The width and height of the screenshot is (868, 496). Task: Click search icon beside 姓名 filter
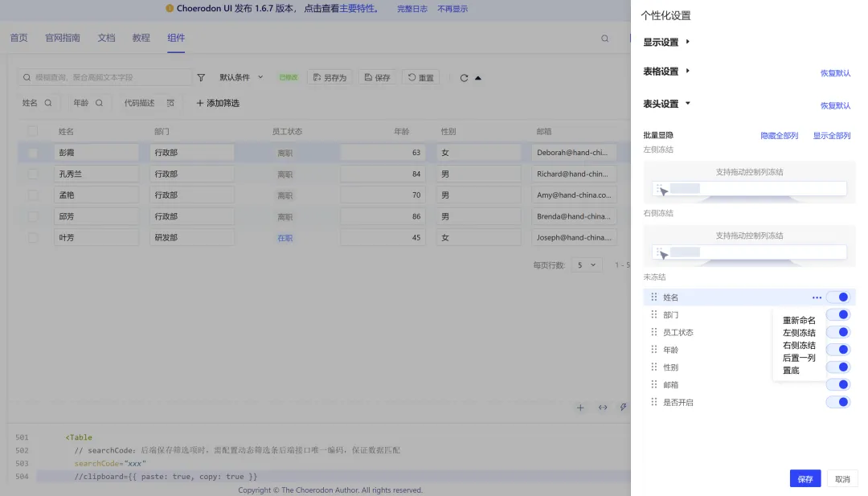(x=48, y=103)
